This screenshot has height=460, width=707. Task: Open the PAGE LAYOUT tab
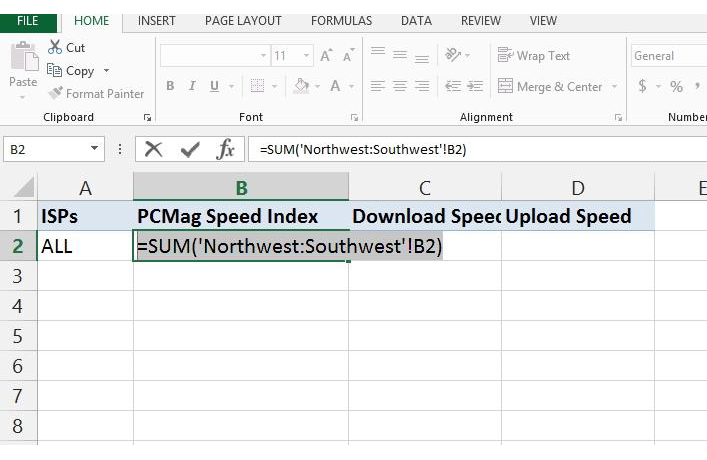243,20
